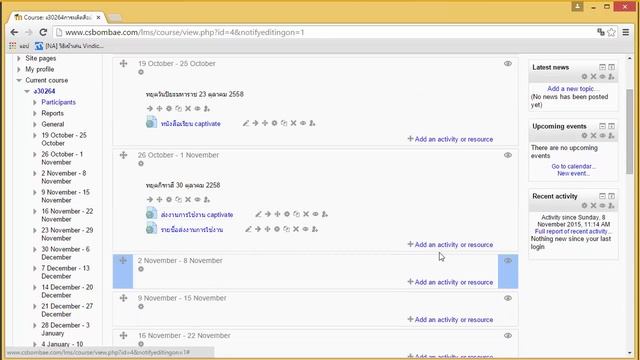
Task: Move right the captivate resource in 19 October section
Action: tap(255, 123)
